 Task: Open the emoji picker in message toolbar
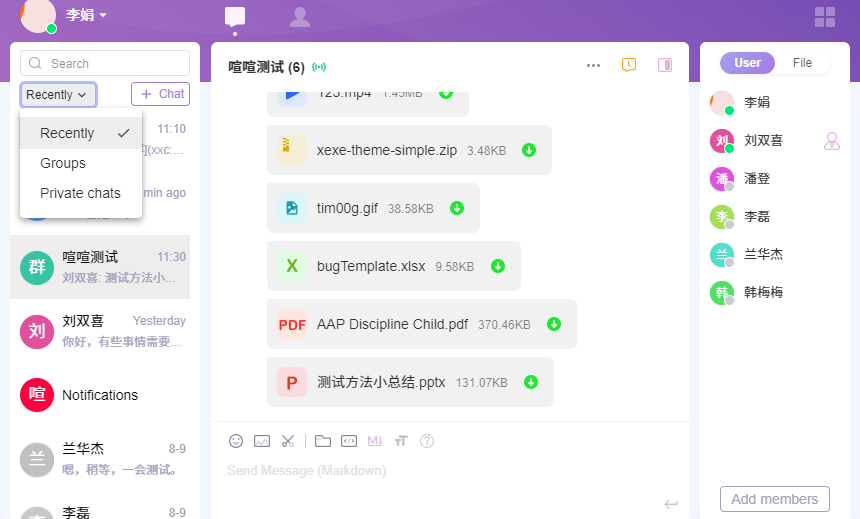tap(236, 441)
